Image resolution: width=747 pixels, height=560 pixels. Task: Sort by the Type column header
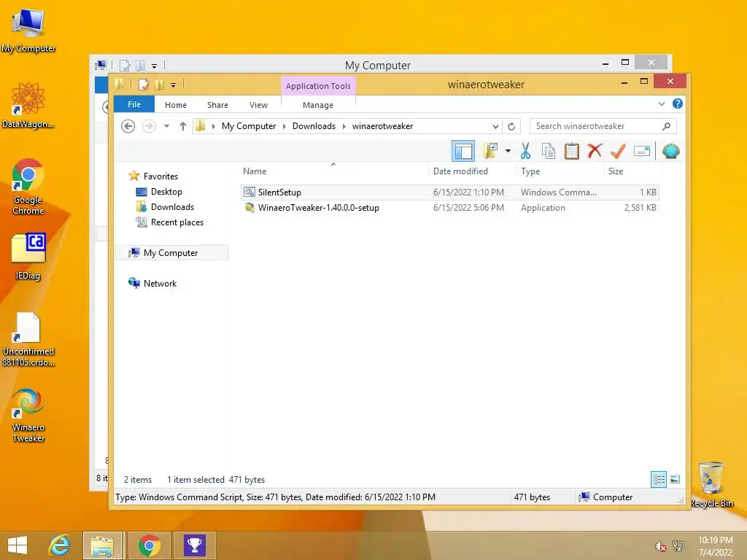[560, 171]
